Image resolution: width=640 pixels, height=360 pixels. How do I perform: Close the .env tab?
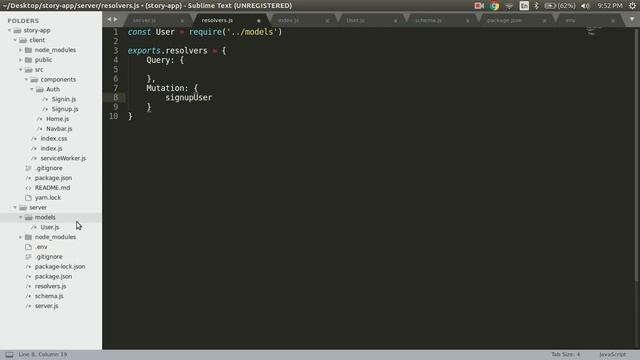point(613,20)
